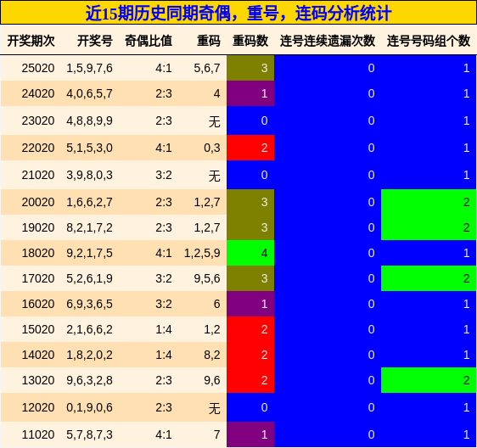The image size is (477, 448).
Task: Click omission count 0 in row 19020
Action: coord(328,227)
